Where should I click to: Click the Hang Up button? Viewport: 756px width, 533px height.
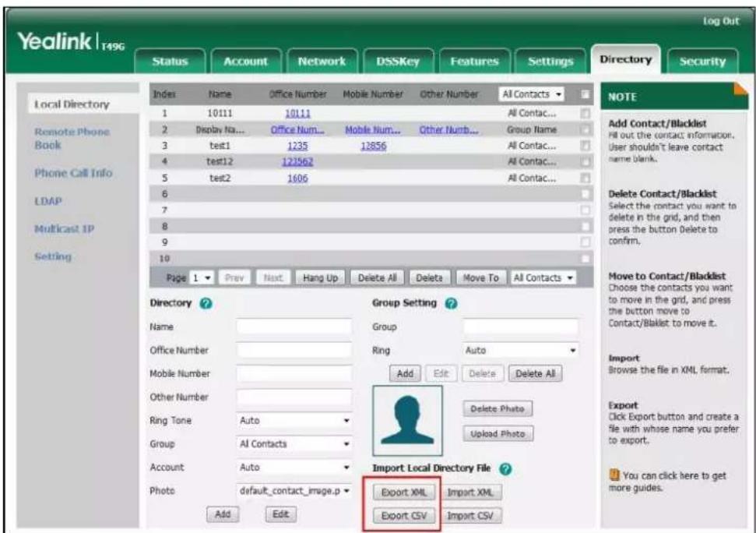[320, 278]
